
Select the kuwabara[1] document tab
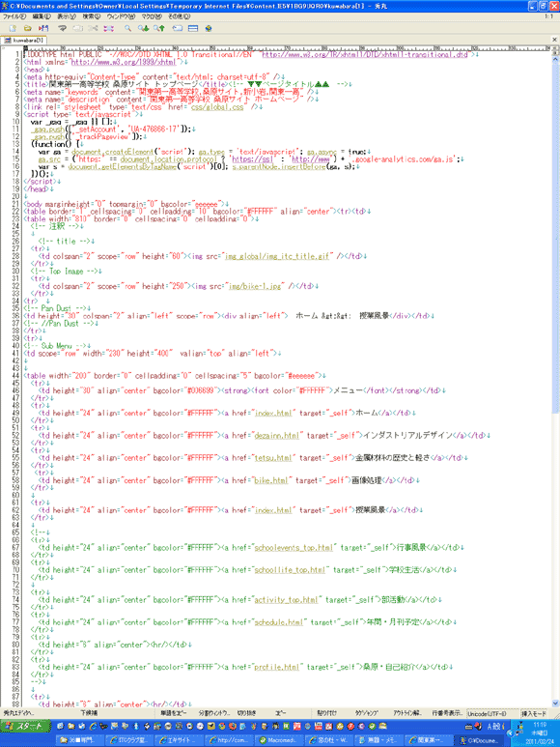tap(24, 40)
